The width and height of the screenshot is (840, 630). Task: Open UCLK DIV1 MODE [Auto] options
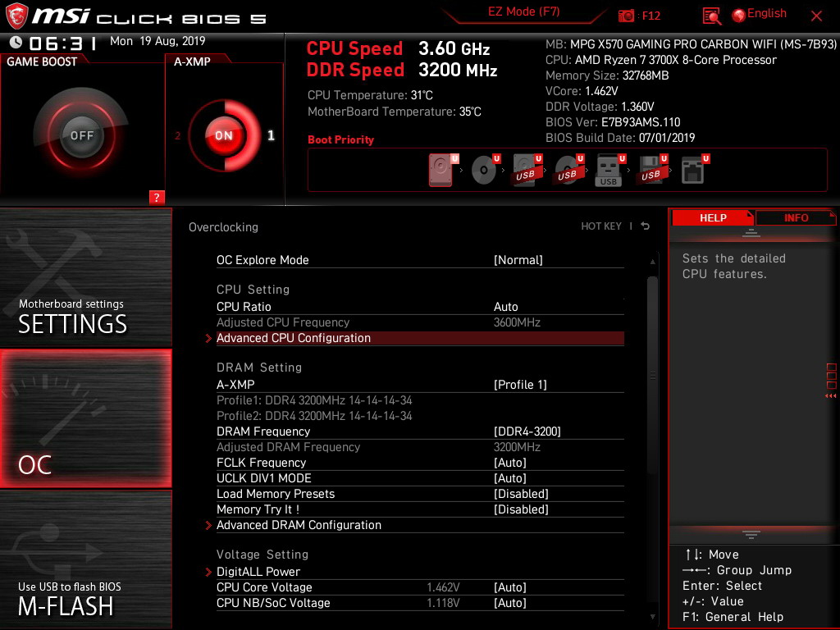420,478
